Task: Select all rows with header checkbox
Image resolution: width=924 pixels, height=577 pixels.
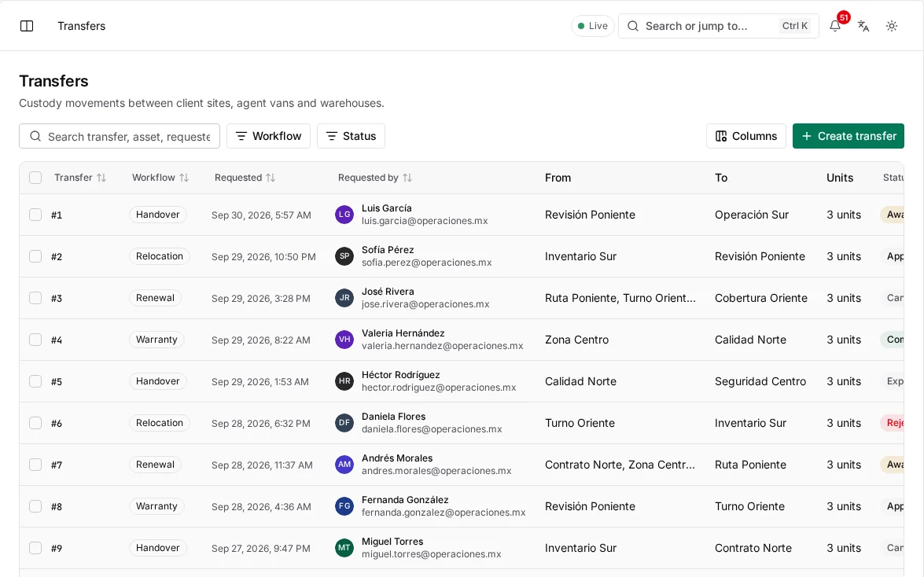Action: click(x=35, y=178)
